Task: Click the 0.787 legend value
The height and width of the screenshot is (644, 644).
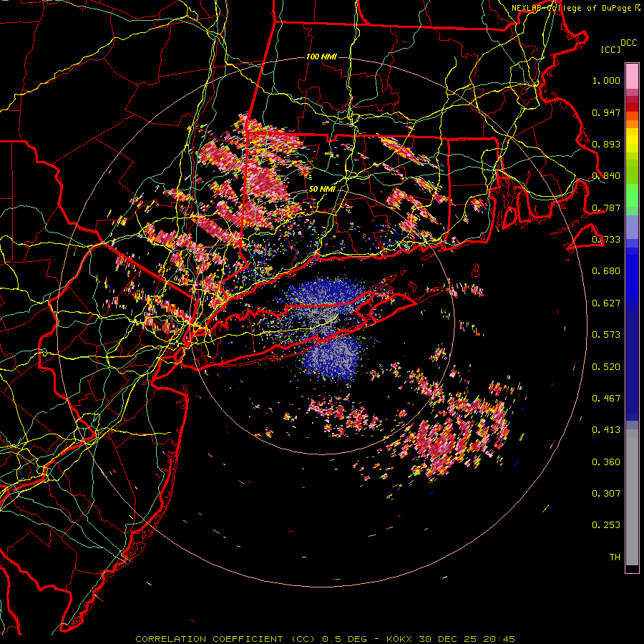Action: tap(606, 208)
